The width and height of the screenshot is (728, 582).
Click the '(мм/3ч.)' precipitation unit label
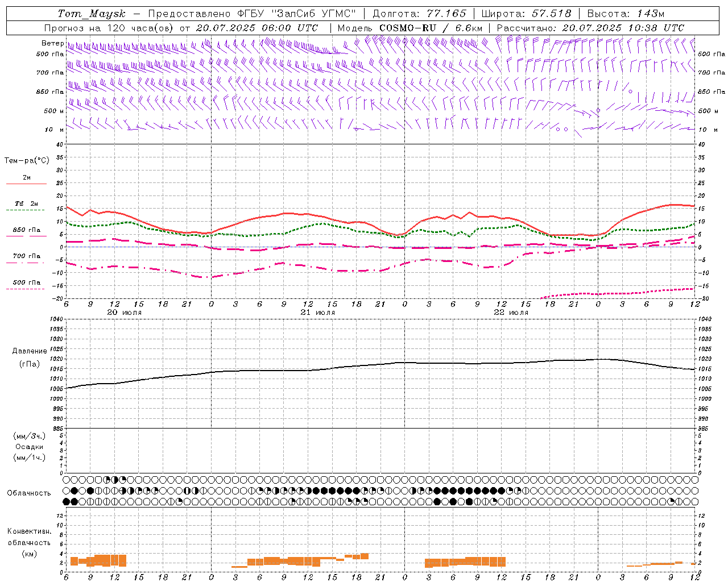(x=30, y=436)
